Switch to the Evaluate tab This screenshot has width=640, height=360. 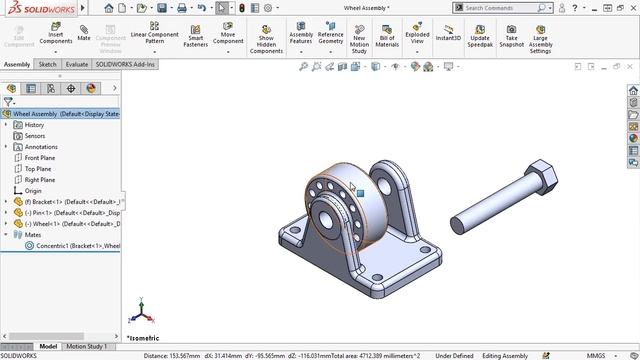click(77, 64)
